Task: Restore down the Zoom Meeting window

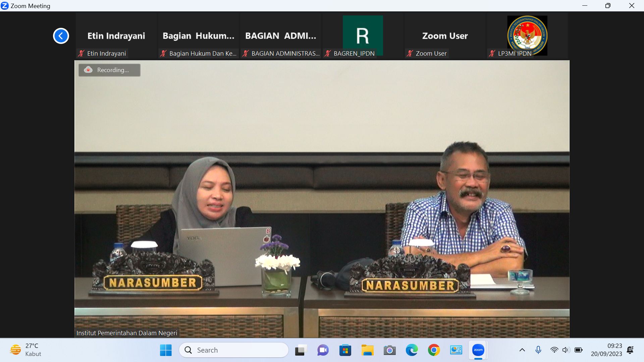Action: pos(608,6)
